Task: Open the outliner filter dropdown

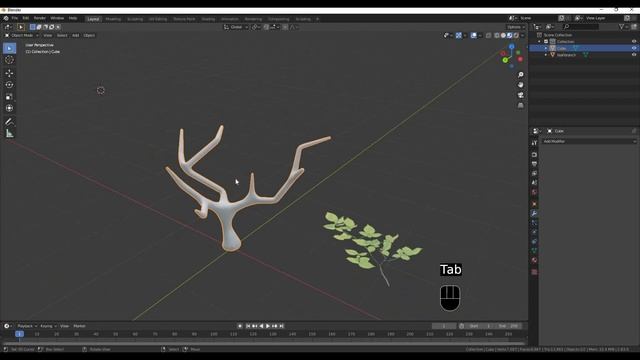Action: click(623, 27)
